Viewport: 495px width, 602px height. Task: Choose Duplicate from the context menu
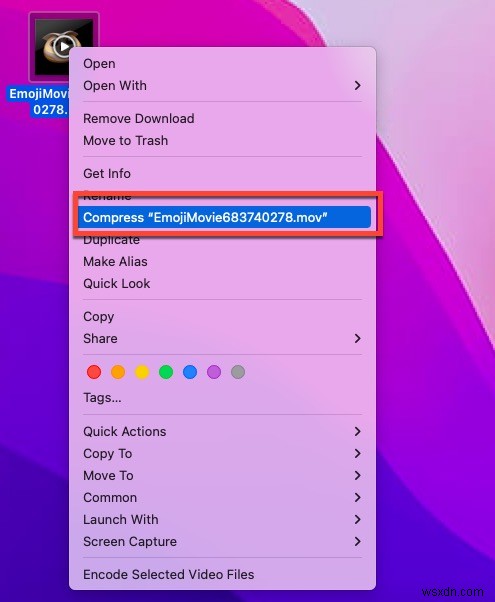pos(222,240)
